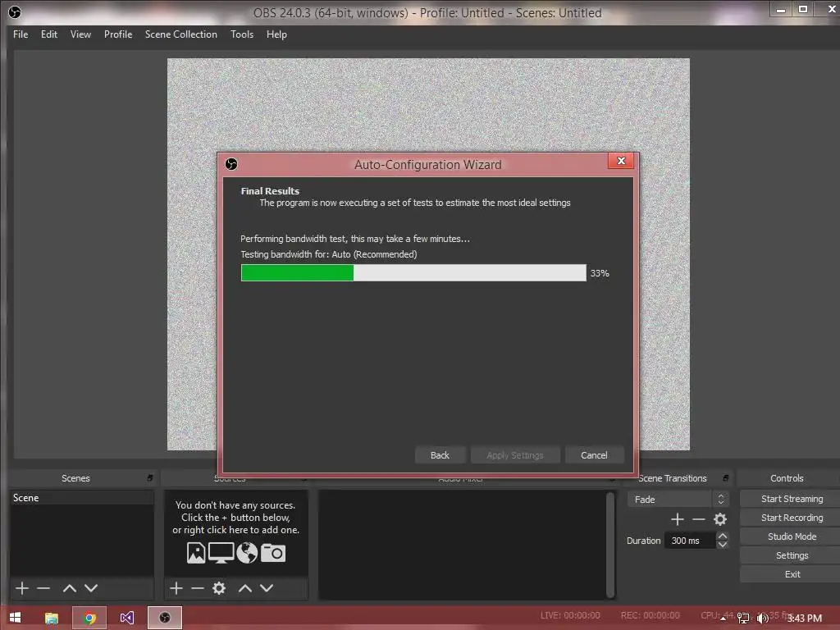Click the Apply Settings button
840x630 pixels.
click(515, 454)
